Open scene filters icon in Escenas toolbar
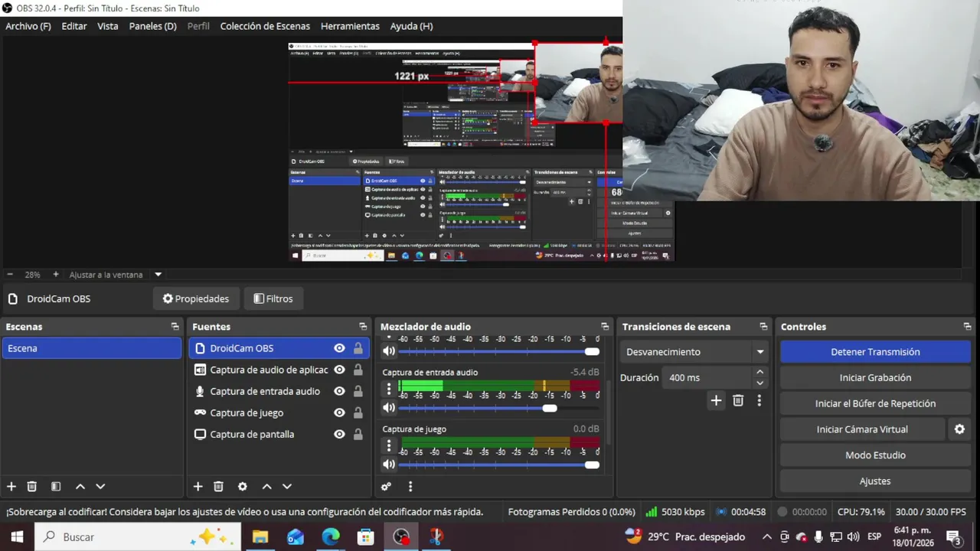The height and width of the screenshot is (551, 980). (56, 486)
